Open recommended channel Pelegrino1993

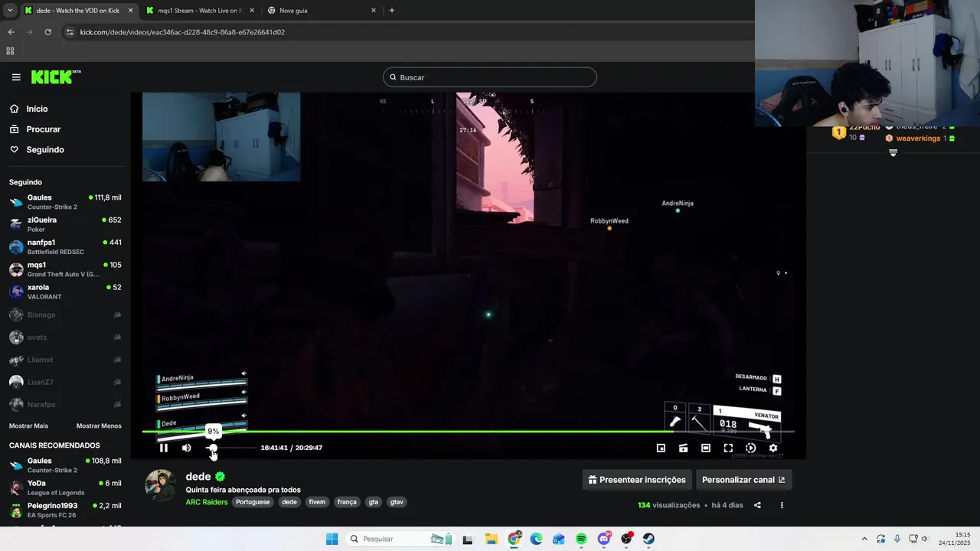tap(65, 510)
